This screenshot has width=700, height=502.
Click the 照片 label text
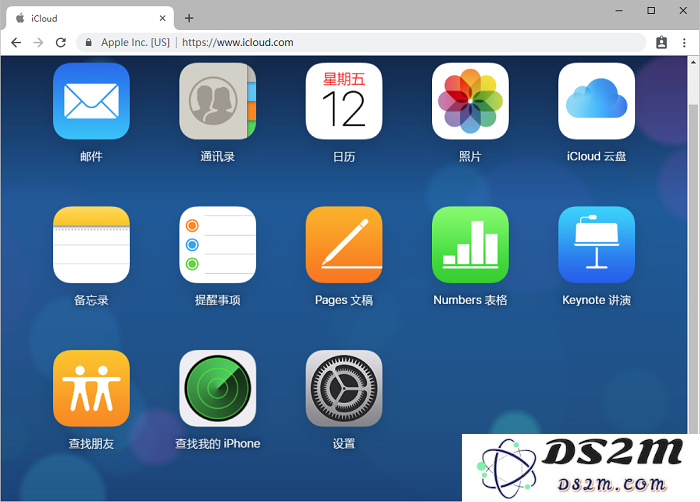click(470, 157)
